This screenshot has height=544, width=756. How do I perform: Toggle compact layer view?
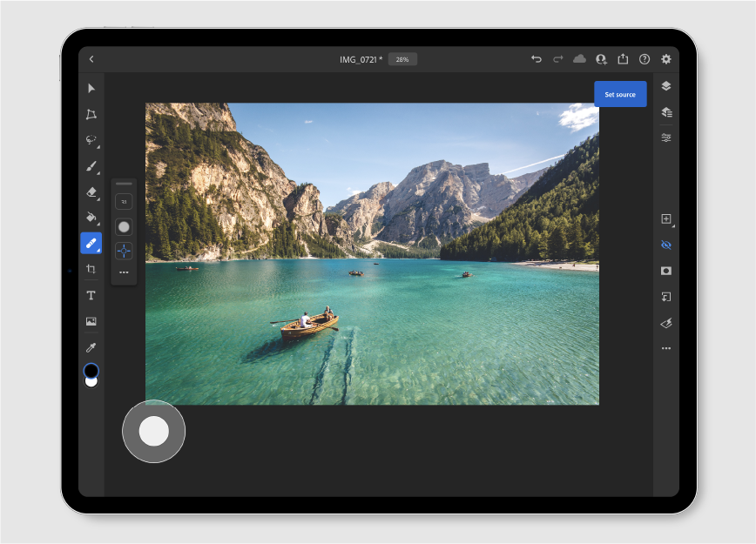coord(666,86)
